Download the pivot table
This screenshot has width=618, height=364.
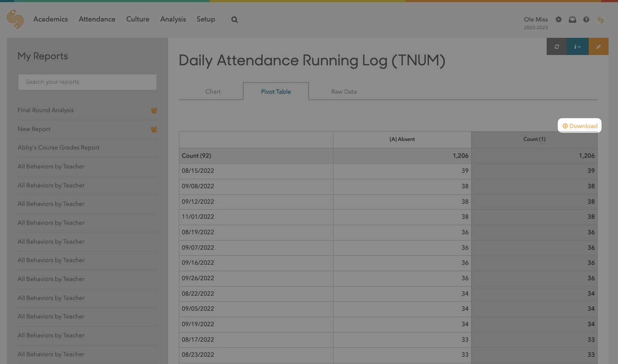coord(580,126)
